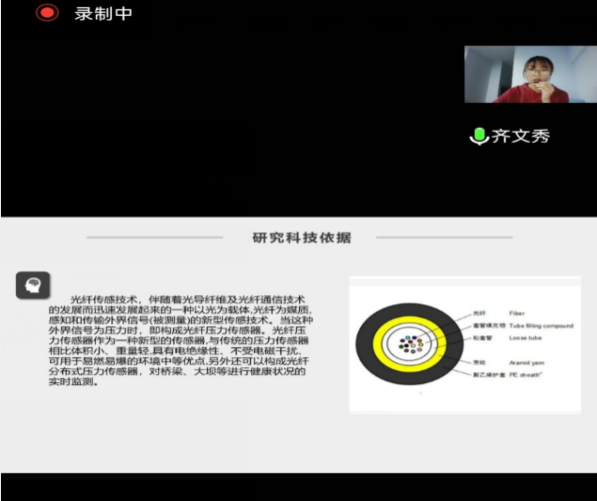Click the Aramid yarn legend label
Screen dimensions: 597x501
[x=527, y=363]
